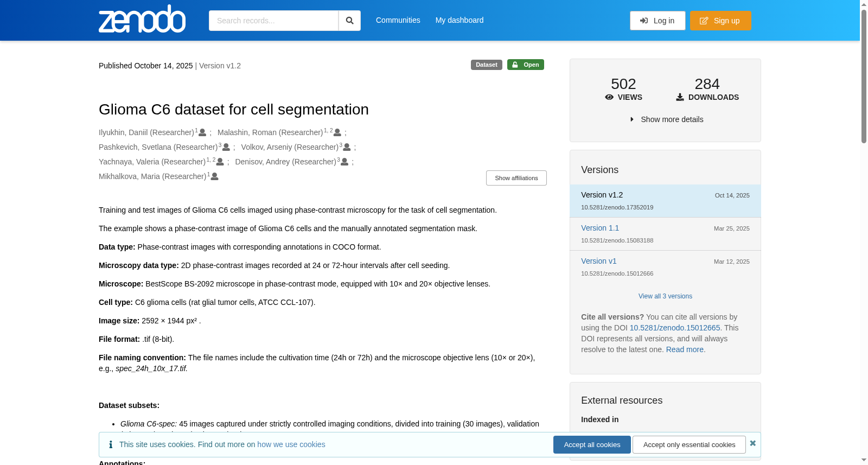
Task: Click the Read more link
Action: pyautogui.click(x=685, y=349)
